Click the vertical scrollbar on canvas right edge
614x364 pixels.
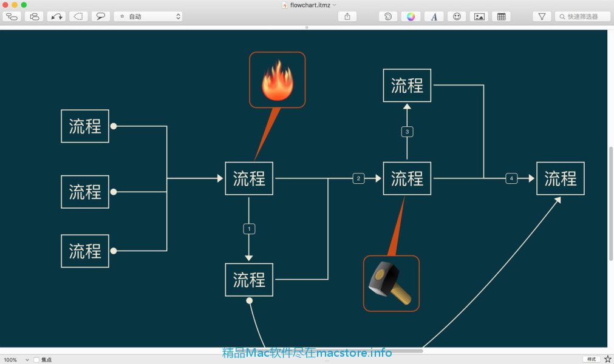611,203
